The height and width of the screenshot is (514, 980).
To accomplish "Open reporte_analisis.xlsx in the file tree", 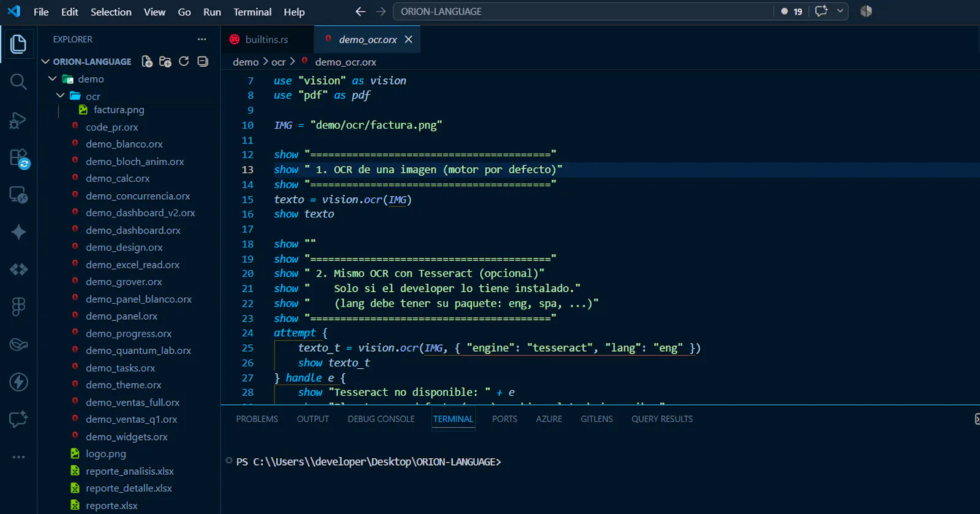I will [x=130, y=471].
